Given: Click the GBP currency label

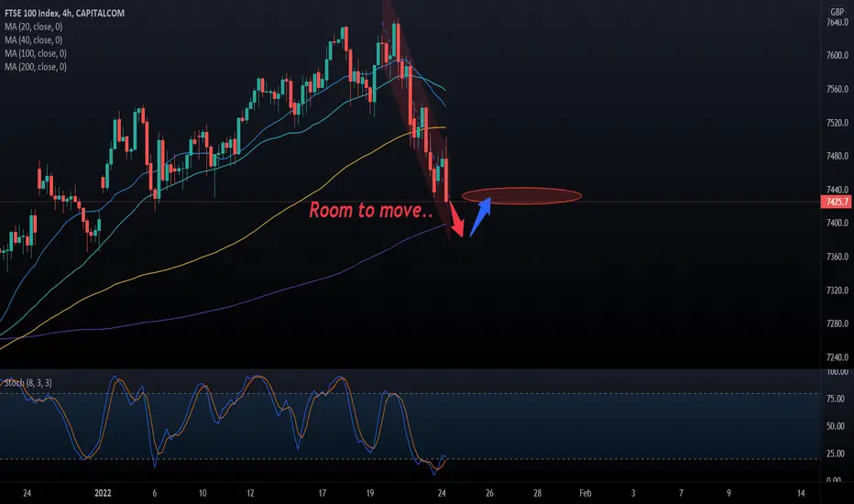Looking at the screenshot, I should [x=837, y=11].
